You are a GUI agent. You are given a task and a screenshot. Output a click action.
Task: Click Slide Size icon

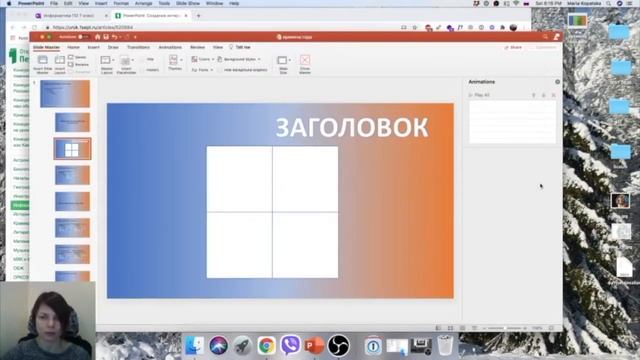(282, 60)
